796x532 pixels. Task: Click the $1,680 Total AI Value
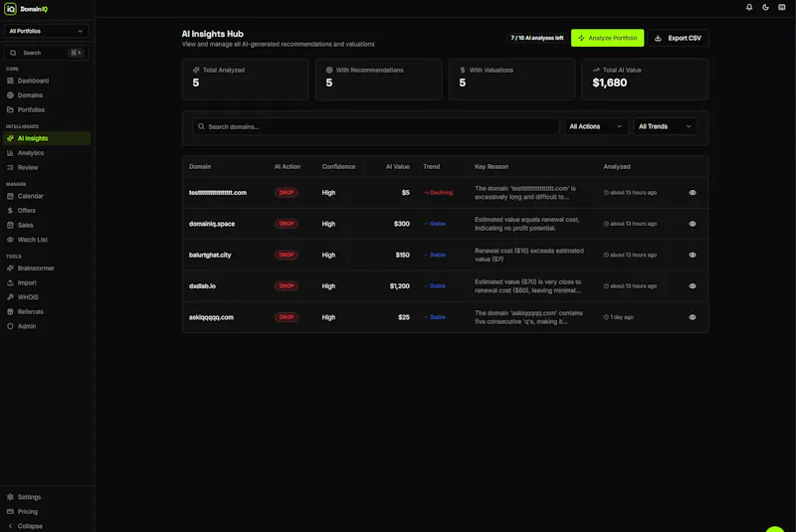pyautogui.click(x=610, y=83)
